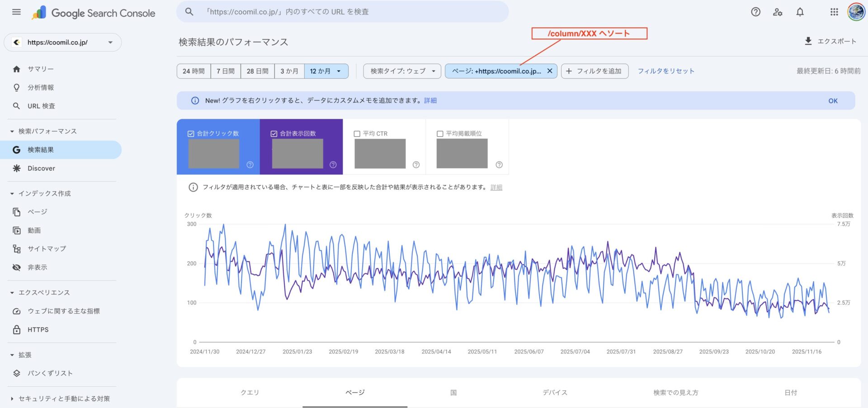
Task: Open the navigation hamburger menu
Action: click(17, 12)
